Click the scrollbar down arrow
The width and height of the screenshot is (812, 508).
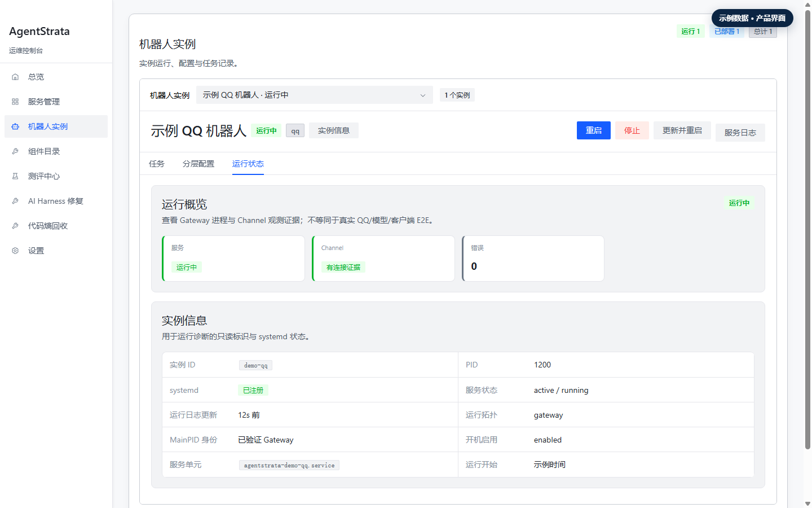tap(807, 503)
